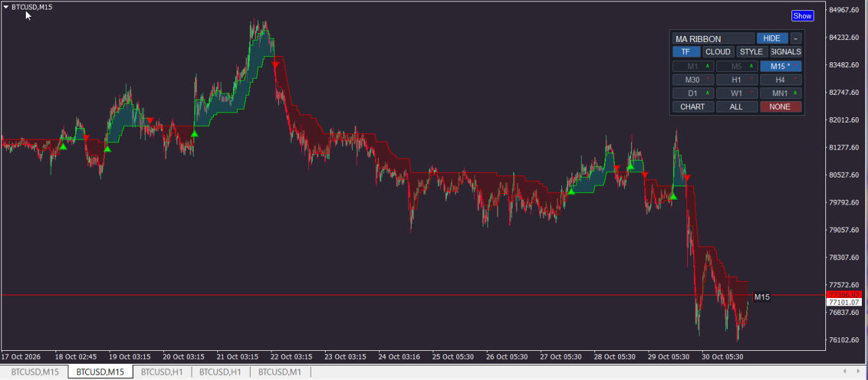Select the active BTCUSD,M15 chart tab

pyautogui.click(x=100, y=372)
